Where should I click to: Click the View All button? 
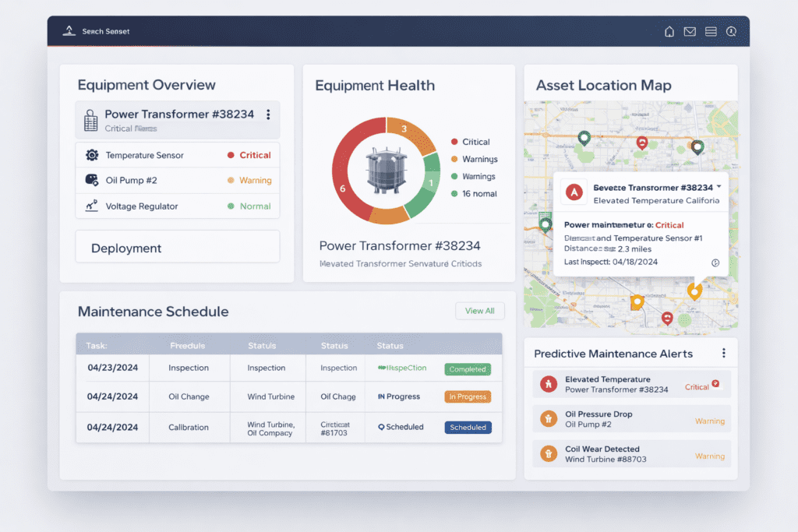point(479,310)
